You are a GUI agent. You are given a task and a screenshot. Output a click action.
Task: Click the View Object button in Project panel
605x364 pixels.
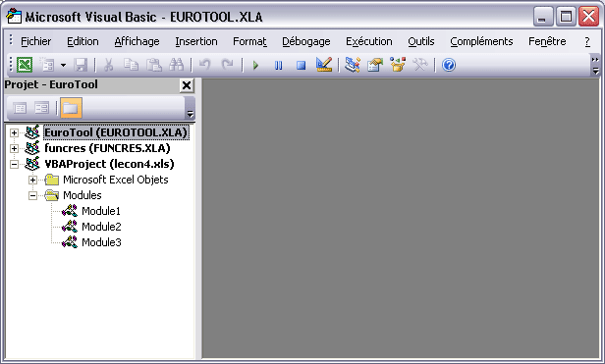tap(41, 108)
